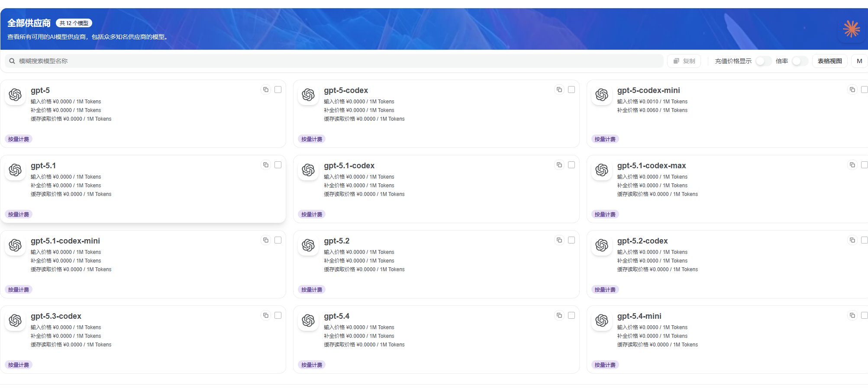The width and height of the screenshot is (868, 391).
Task: Focus the 模糊搜索模型名称 search field
Action: [x=334, y=61]
